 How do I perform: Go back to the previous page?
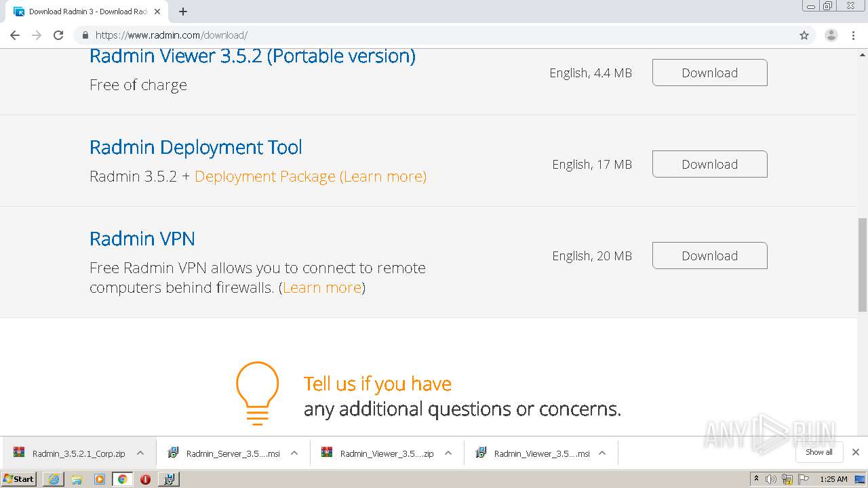click(x=15, y=35)
